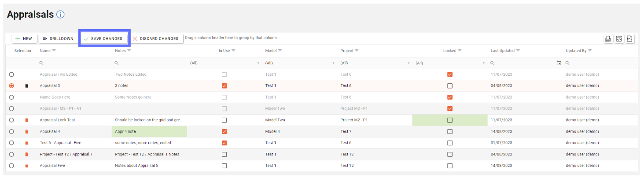The width and height of the screenshot is (644, 178).
Task: Open the Updated By column filter icon
Action: pos(590,51)
